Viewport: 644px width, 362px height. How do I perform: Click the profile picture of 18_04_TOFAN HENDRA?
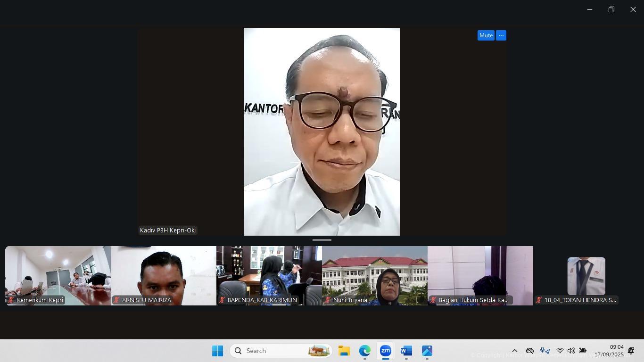pyautogui.click(x=586, y=276)
